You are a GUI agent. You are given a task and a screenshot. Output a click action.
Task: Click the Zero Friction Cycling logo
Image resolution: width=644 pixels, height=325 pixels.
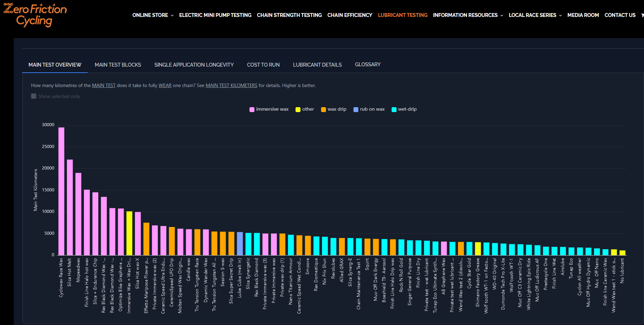[35, 15]
